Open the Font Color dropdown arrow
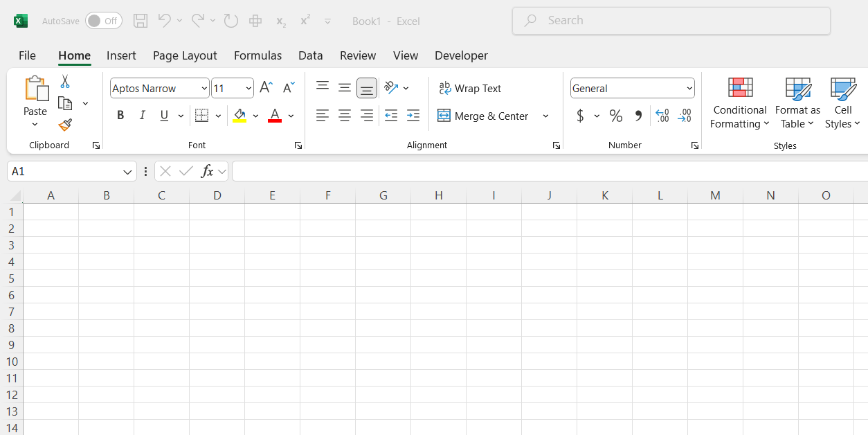Image resolution: width=868 pixels, height=435 pixels. point(291,116)
